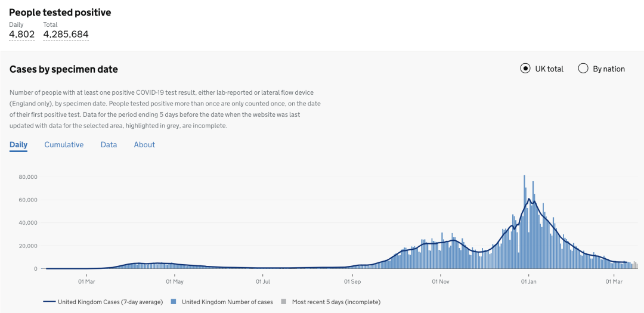
Task: Open the Data tab
Action: pyautogui.click(x=109, y=145)
